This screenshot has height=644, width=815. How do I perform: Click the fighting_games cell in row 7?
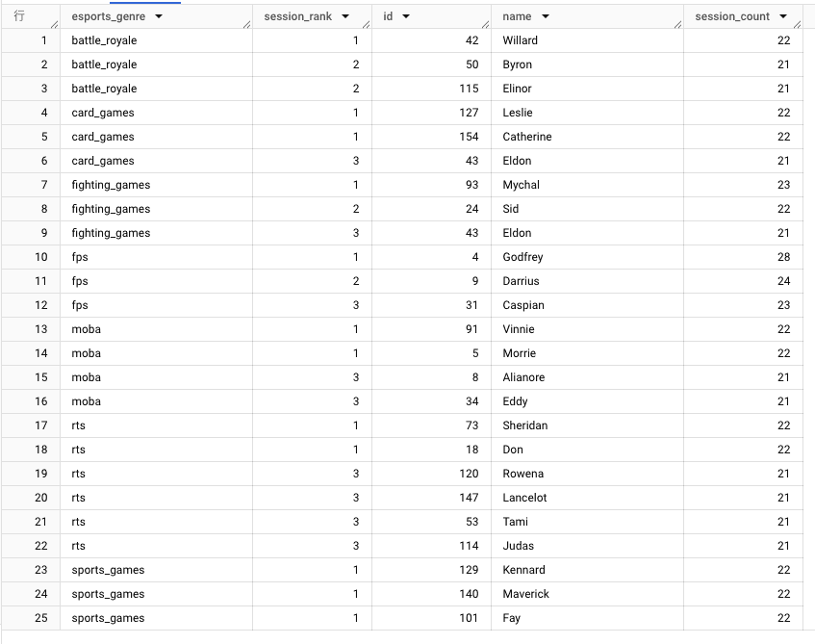pos(111,185)
